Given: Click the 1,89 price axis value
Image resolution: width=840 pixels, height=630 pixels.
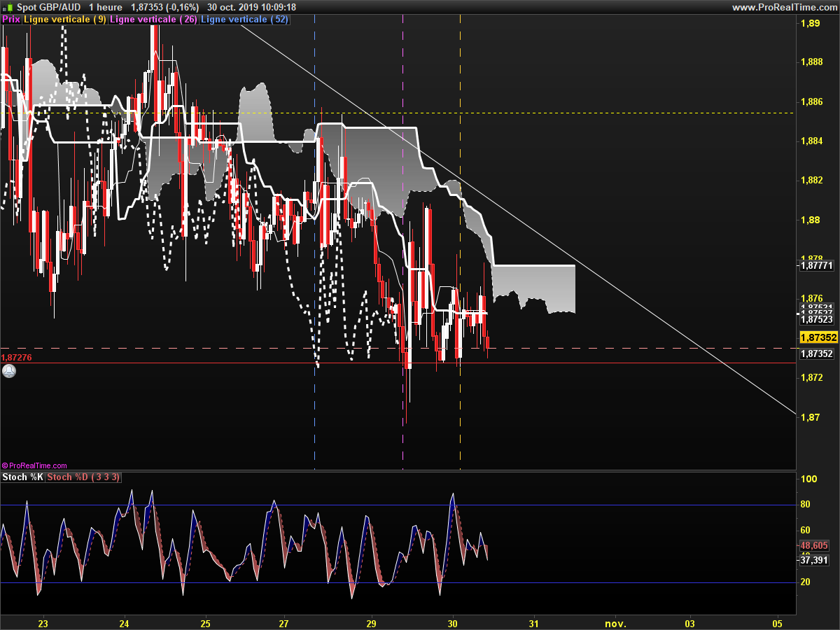Looking at the screenshot, I should point(809,24).
